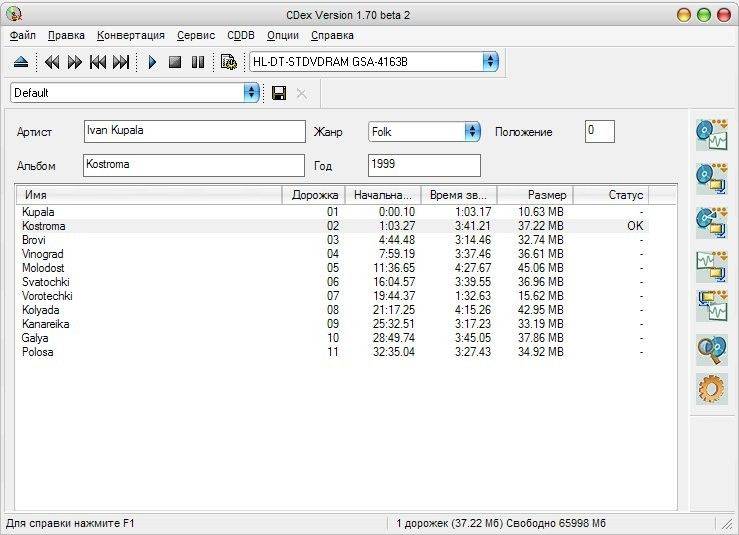
Task: Click the fast forward toolbar button
Action: [74, 62]
